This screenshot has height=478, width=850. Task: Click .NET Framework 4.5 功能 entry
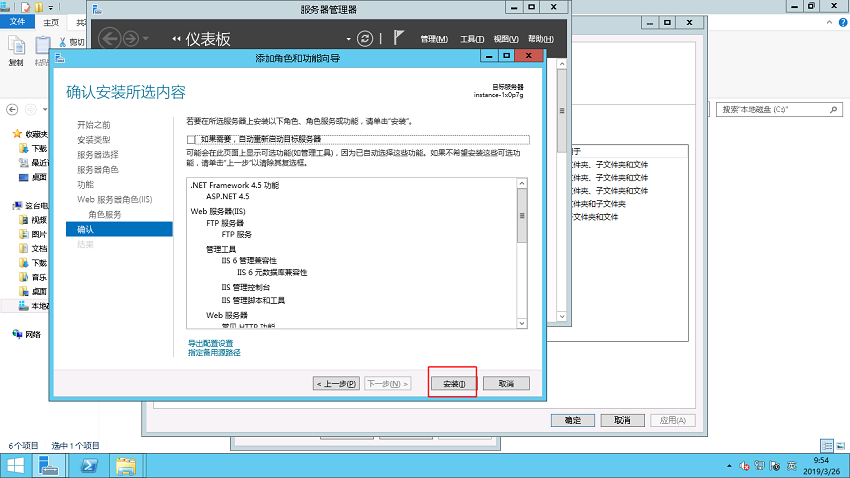click(235, 185)
